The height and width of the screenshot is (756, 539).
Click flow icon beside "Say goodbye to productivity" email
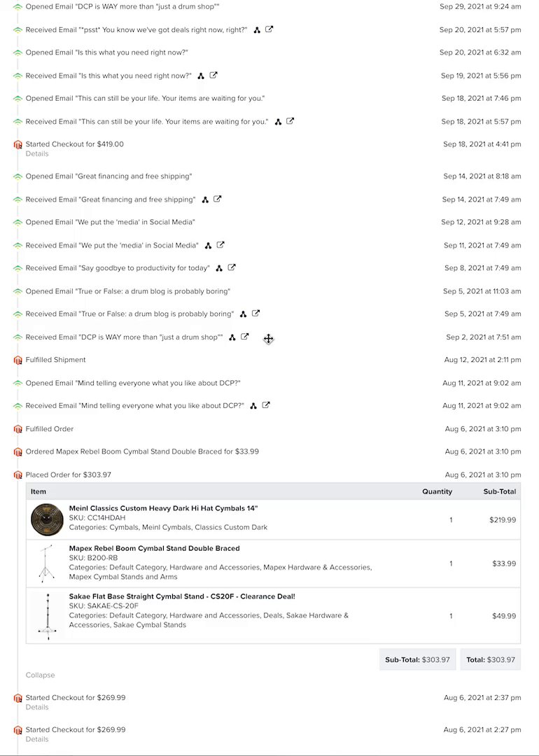(x=219, y=268)
